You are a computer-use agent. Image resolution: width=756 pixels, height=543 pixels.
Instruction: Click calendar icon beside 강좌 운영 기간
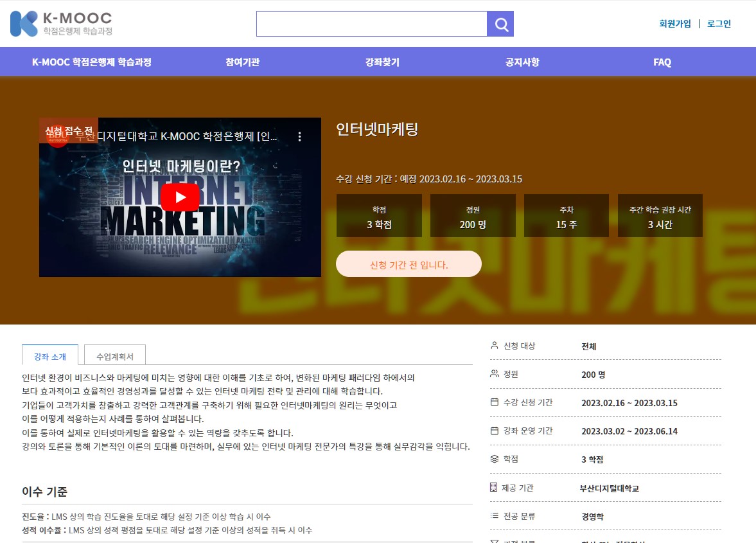click(494, 431)
